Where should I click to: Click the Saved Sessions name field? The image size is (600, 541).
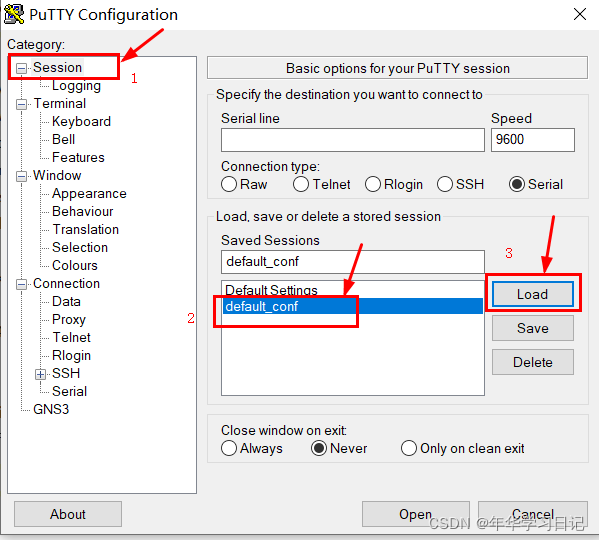point(352,262)
